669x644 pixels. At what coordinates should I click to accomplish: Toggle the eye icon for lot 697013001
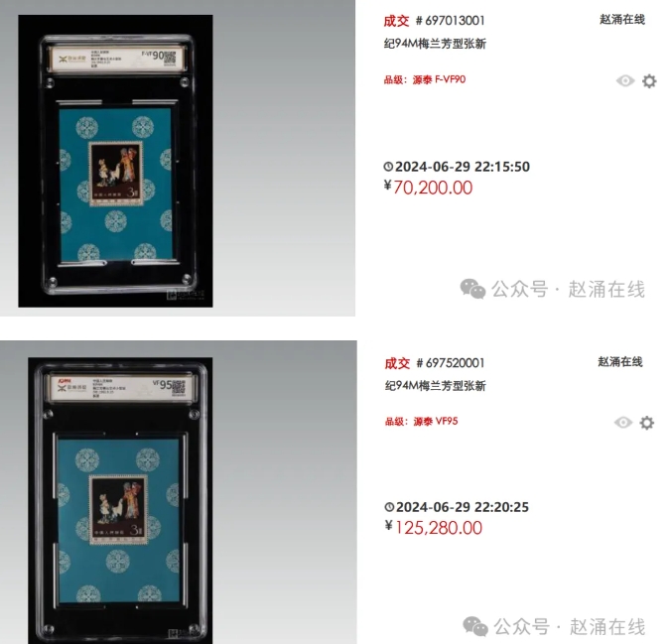pyautogui.click(x=625, y=80)
